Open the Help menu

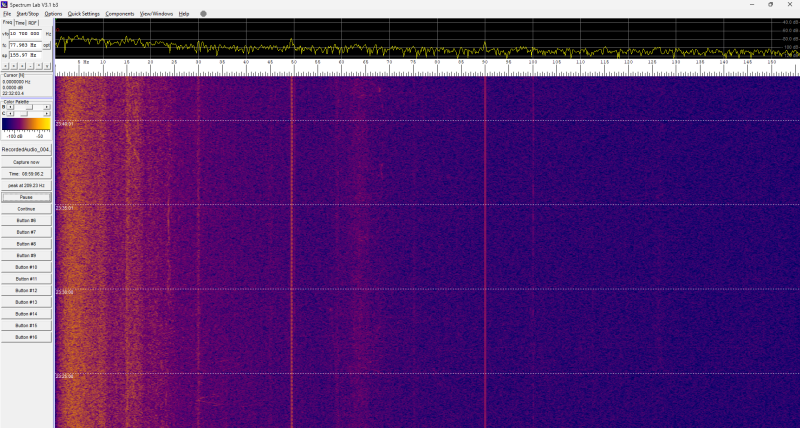pyautogui.click(x=184, y=14)
